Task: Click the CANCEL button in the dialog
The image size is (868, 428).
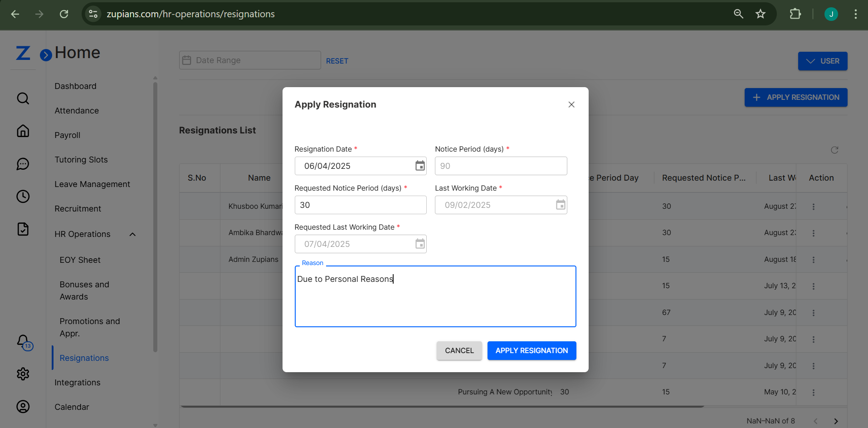Action: click(459, 350)
